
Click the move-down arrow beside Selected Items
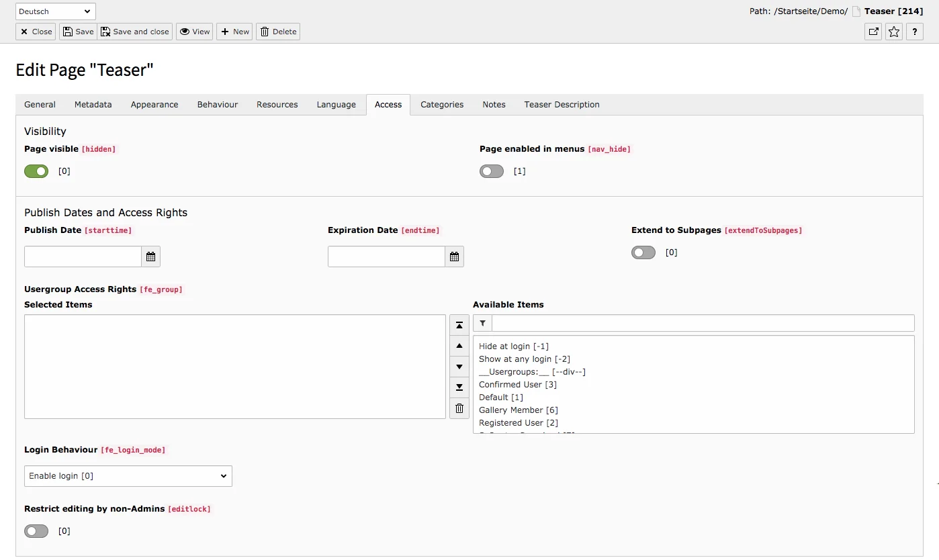(459, 367)
